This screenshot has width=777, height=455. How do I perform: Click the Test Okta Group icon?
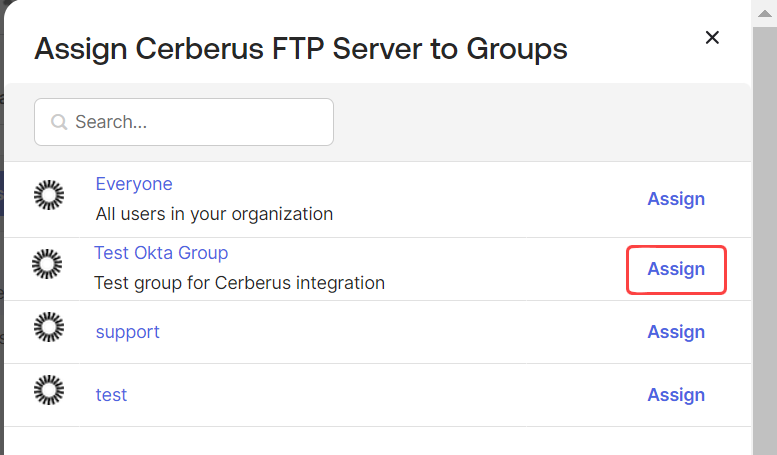coord(47,264)
